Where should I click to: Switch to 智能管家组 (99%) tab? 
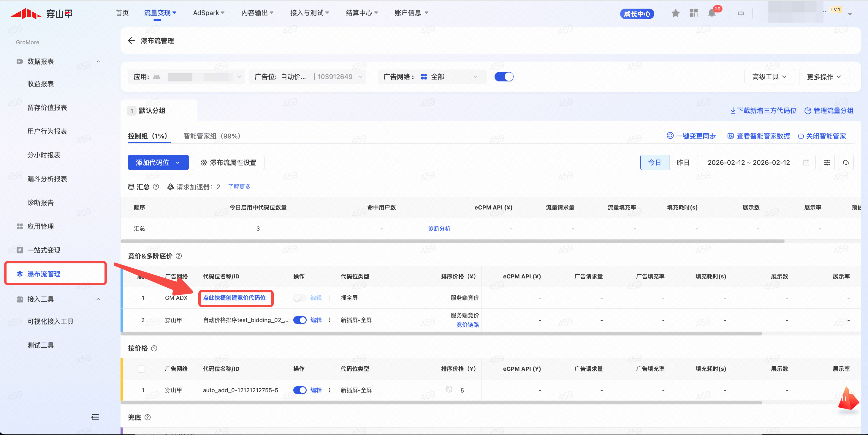click(212, 136)
